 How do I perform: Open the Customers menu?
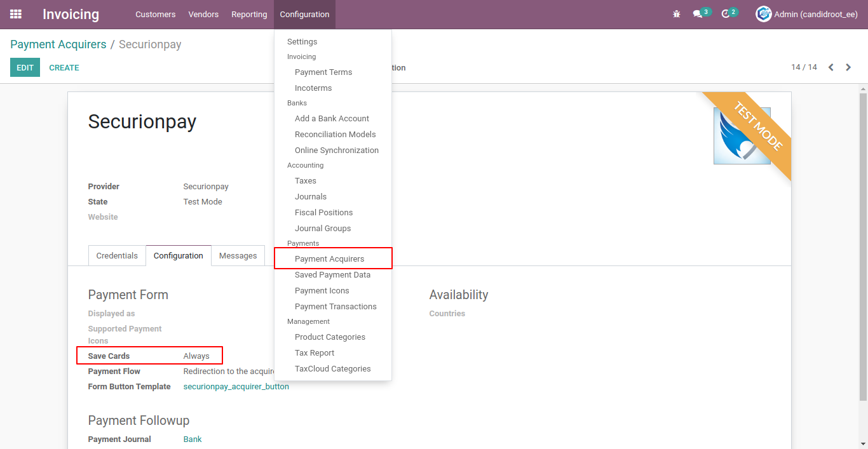(x=155, y=15)
